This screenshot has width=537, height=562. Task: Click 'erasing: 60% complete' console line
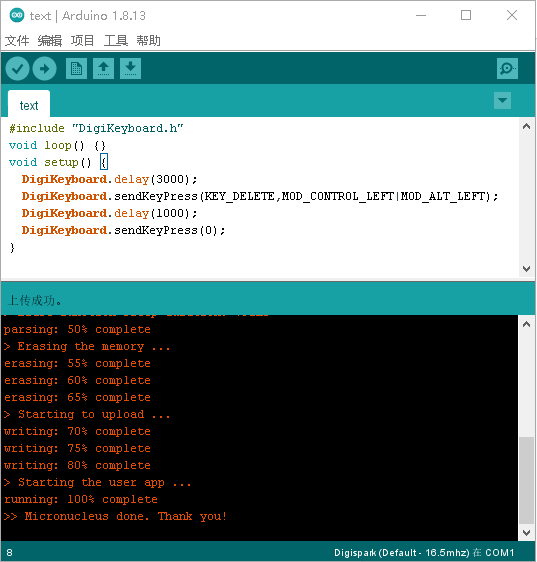pyautogui.click(x=77, y=380)
